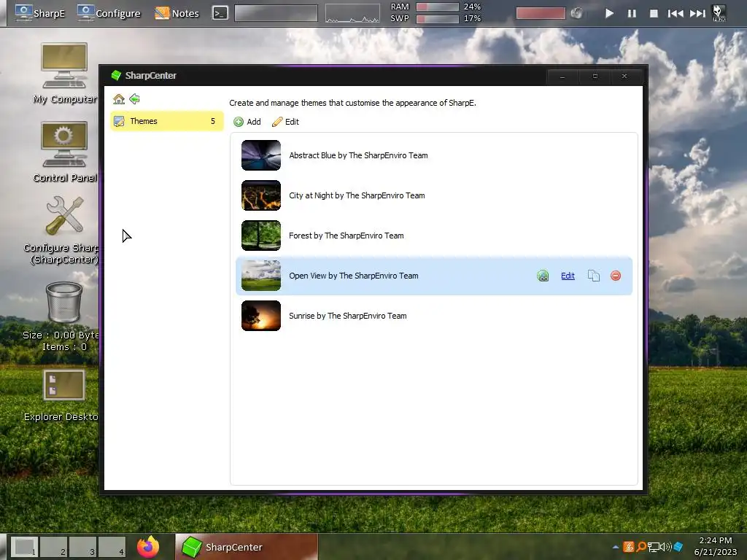The height and width of the screenshot is (560, 747).
Task: Click 'Open View by The SharpEnviro Team' text
Action: click(x=354, y=276)
